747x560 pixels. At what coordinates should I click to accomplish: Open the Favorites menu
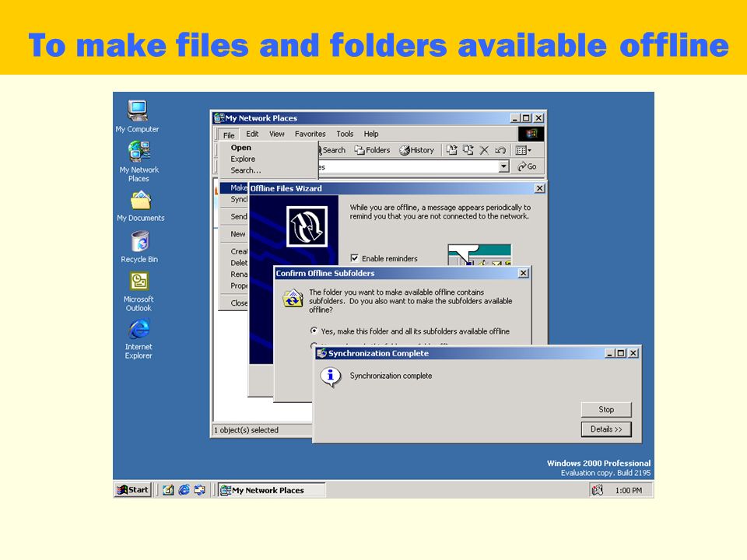coord(310,134)
